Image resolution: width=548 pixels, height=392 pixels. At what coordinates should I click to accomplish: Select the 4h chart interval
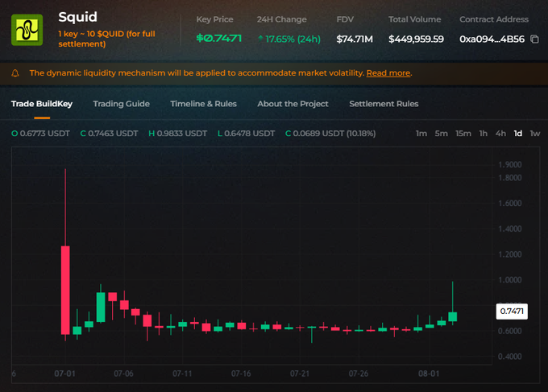[x=500, y=134]
